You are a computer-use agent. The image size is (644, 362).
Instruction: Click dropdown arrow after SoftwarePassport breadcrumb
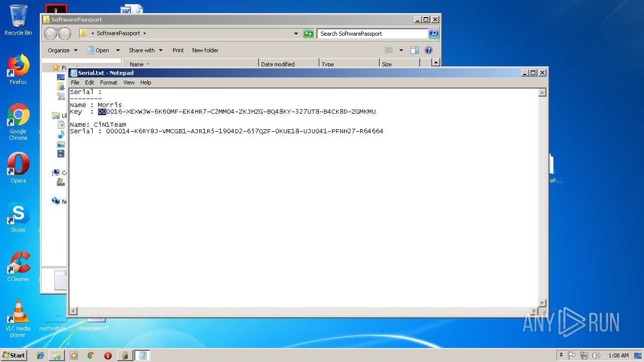pos(144,34)
